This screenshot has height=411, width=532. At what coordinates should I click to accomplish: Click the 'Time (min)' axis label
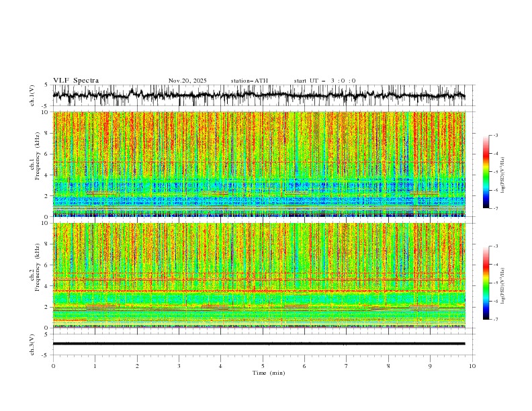tap(269, 373)
